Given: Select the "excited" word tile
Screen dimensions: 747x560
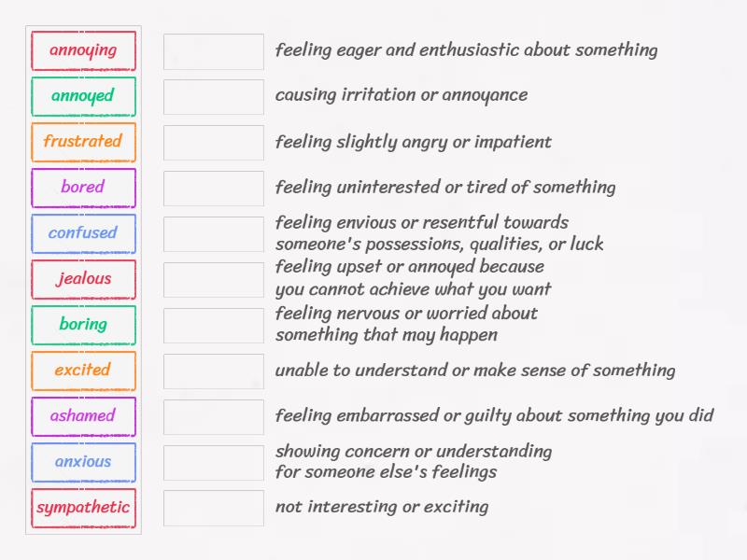Looking at the screenshot, I should pyautogui.click(x=83, y=371).
